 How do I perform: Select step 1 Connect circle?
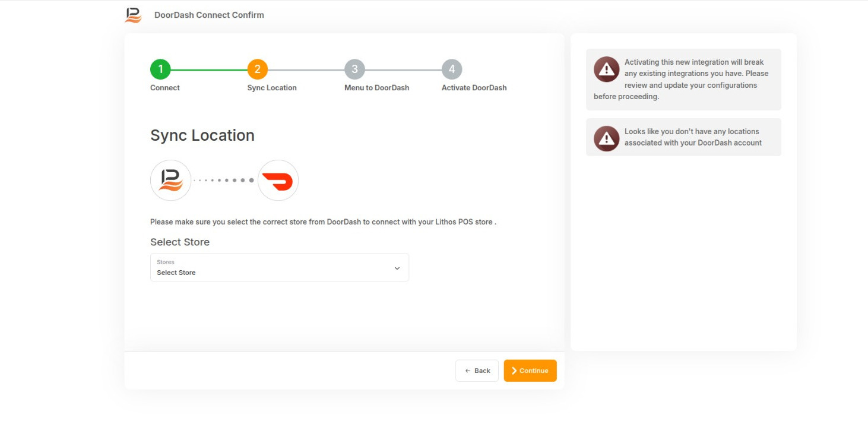pyautogui.click(x=160, y=69)
